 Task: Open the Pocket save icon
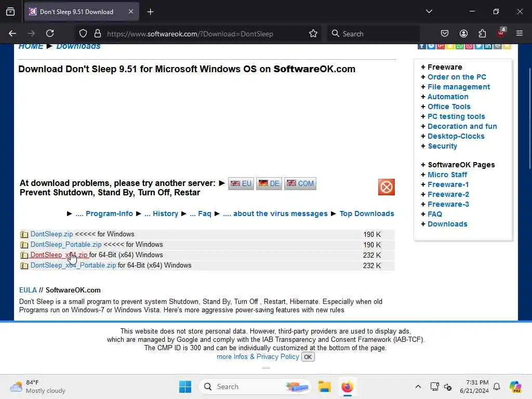click(445, 33)
